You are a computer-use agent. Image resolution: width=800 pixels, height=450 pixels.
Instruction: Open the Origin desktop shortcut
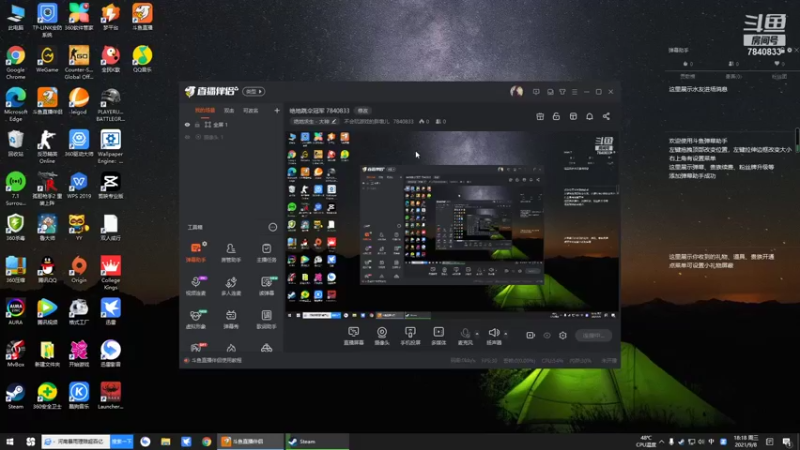pyautogui.click(x=79, y=269)
